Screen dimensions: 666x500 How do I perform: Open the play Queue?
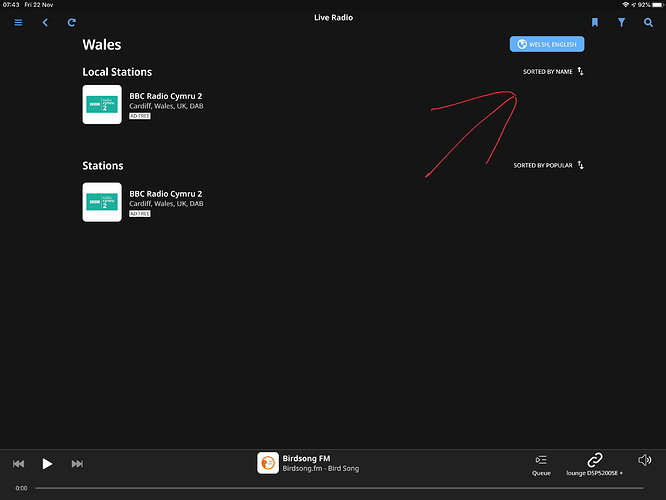click(x=541, y=465)
